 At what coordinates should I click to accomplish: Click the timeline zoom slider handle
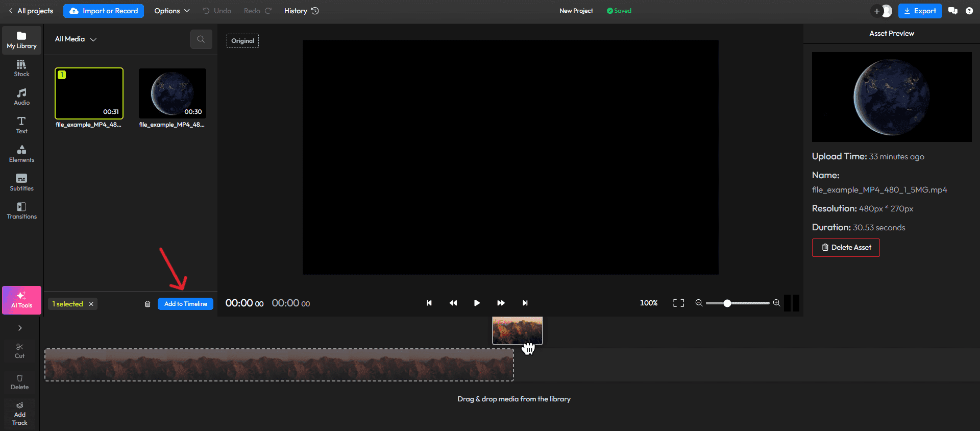(727, 303)
